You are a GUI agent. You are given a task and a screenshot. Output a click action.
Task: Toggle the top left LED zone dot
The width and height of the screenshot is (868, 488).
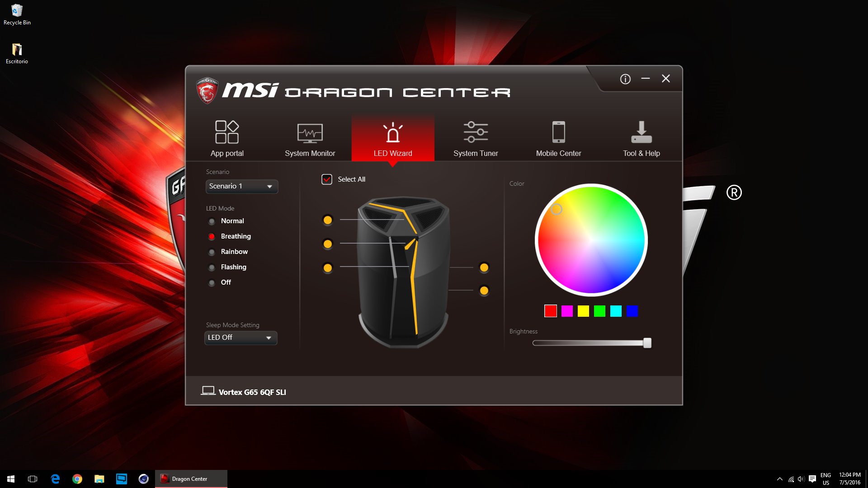click(328, 220)
